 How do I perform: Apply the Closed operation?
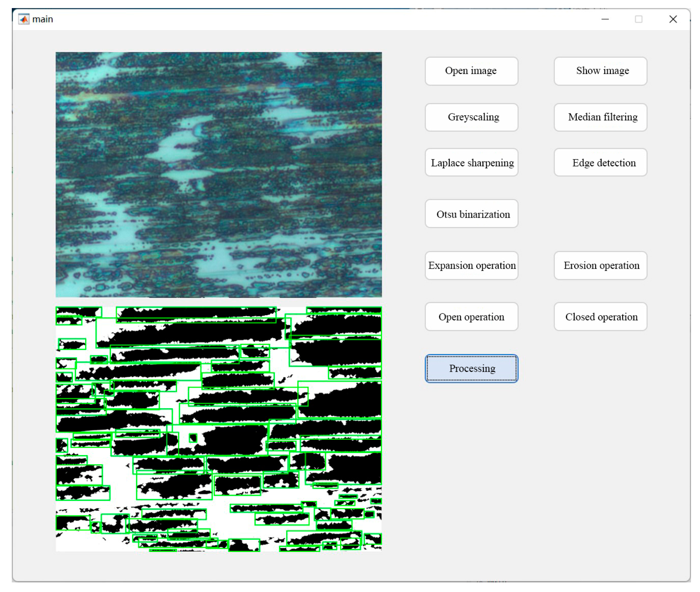click(x=600, y=316)
